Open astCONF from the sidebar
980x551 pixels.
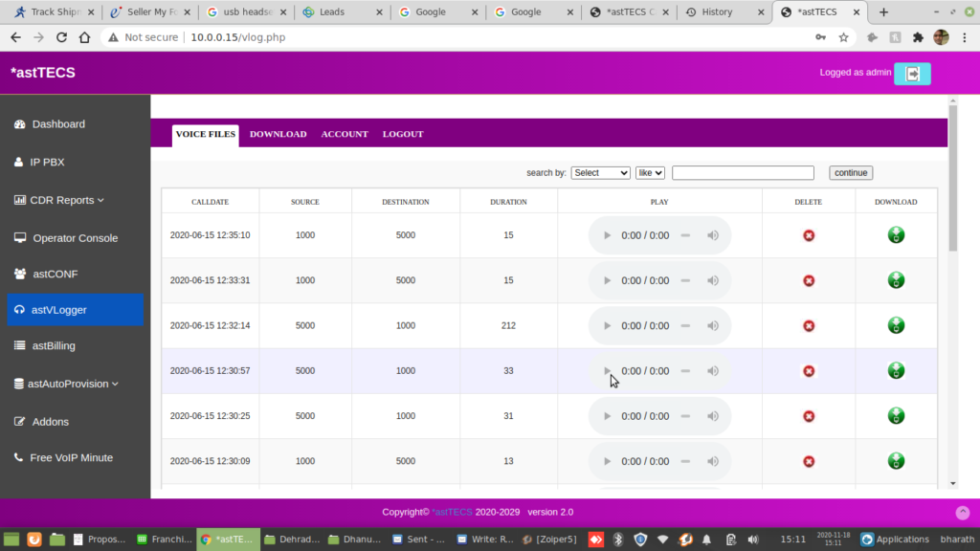pyautogui.click(x=56, y=274)
